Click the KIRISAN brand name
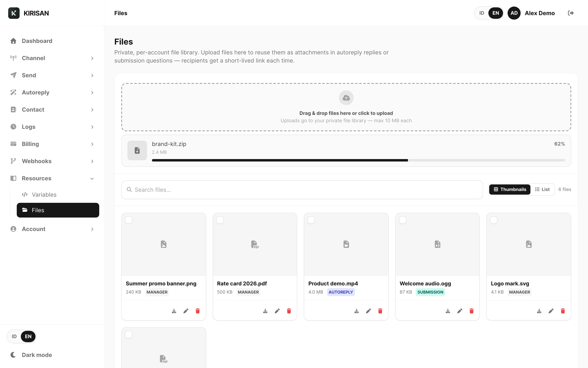The height and width of the screenshot is (368, 588). point(36,13)
